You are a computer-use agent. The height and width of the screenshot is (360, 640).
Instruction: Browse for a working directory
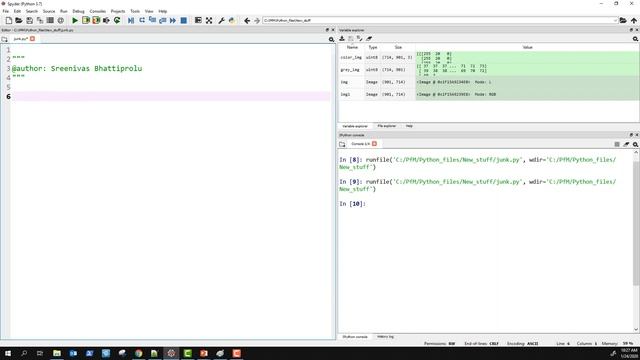[623, 20]
